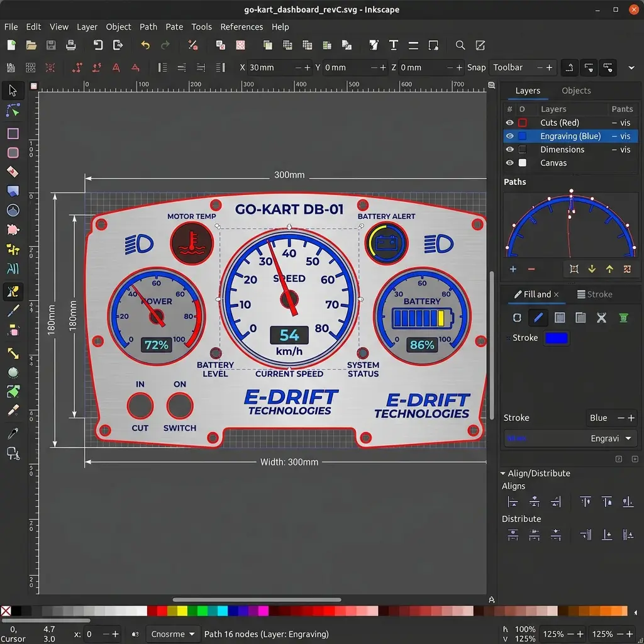The width and height of the screenshot is (644, 644).
Task: Increase the Z 0mm value
Action: tap(459, 68)
